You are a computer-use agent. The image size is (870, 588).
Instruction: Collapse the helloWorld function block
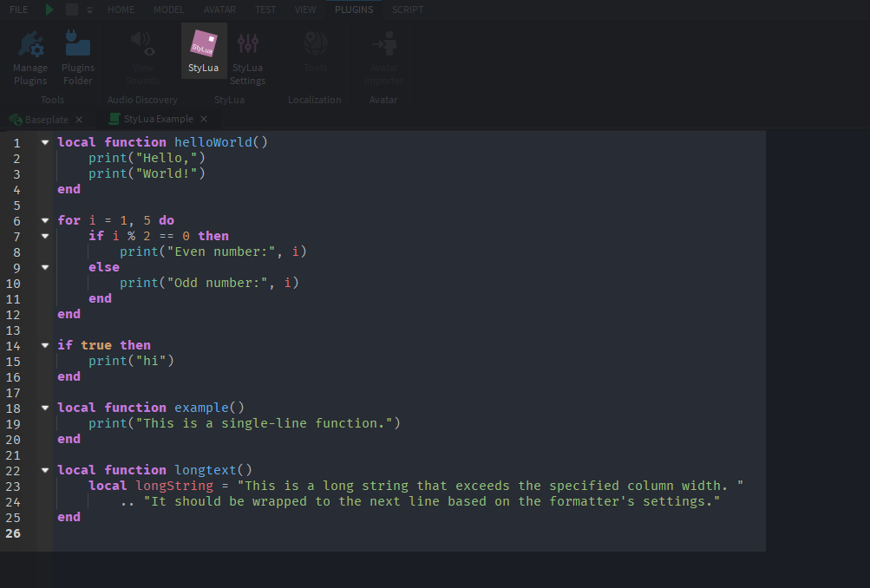tap(44, 141)
